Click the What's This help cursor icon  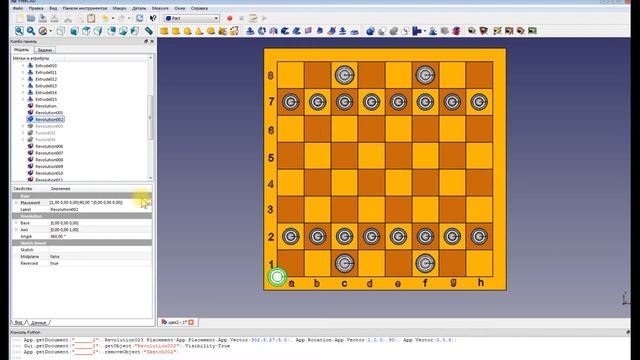[x=153, y=18]
